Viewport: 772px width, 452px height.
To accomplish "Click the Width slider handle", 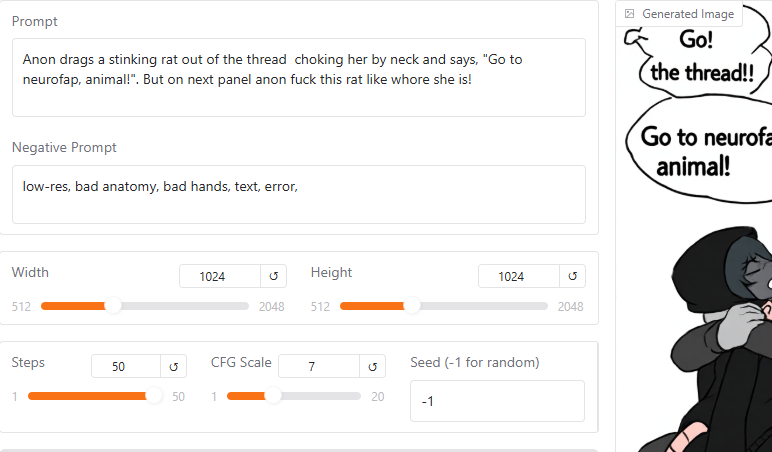I will (113, 306).
